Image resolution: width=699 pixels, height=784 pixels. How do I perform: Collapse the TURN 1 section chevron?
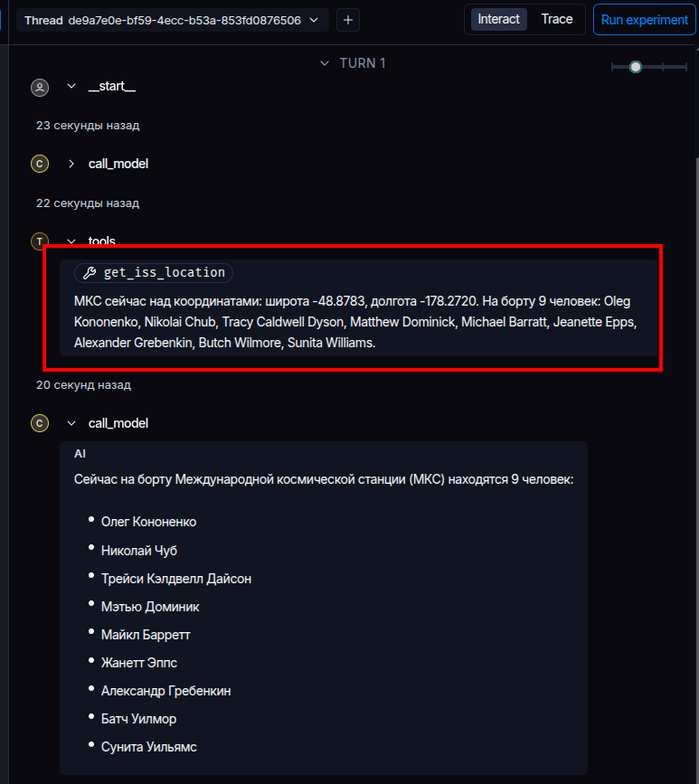coord(325,63)
